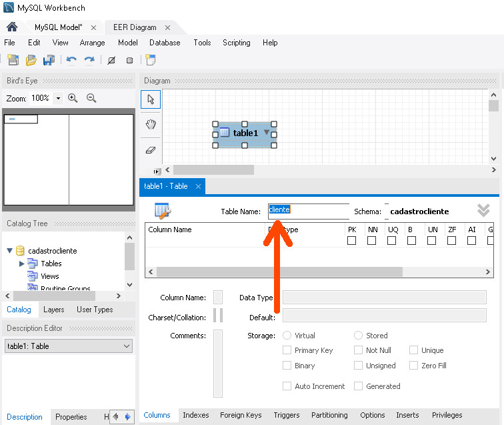Screen dimensions: 504x425
Task: Switch to the Indexes tab
Action: (196, 415)
